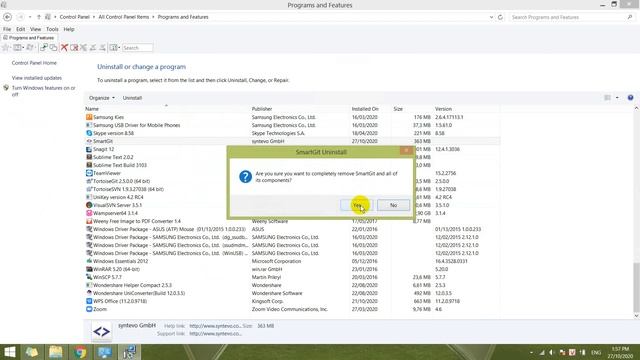Click in the toolbar Search field
Viewport: 640px width, 360px height.
click(137, 48)
